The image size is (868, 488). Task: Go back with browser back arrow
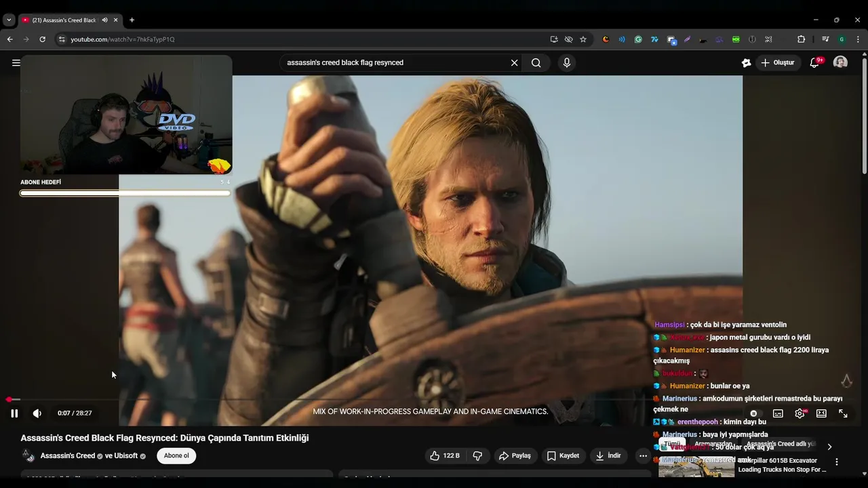tap(10, 39)
